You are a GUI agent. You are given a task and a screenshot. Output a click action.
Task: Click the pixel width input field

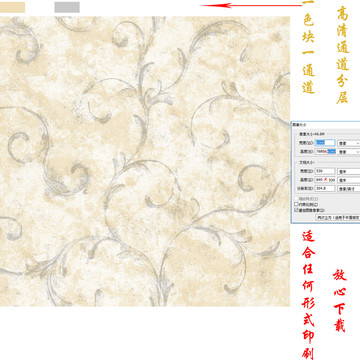(x=325, y=143)
